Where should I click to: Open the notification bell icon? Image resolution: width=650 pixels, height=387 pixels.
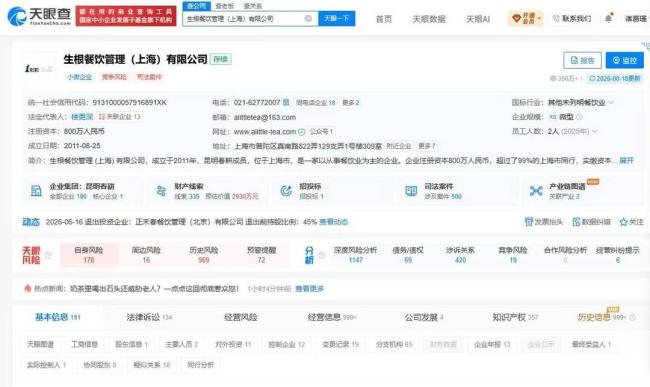pyautogui.click(x=609, y=18)
